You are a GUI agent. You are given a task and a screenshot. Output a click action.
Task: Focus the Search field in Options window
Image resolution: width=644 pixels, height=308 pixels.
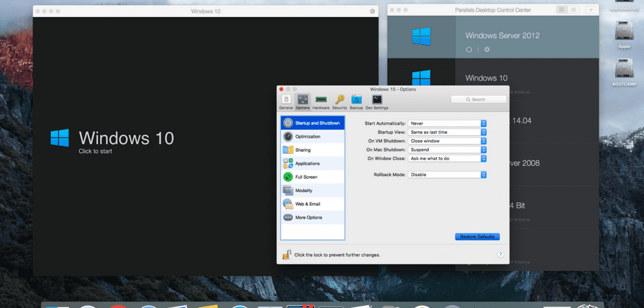pyautogui.click(x=479, y=99)
